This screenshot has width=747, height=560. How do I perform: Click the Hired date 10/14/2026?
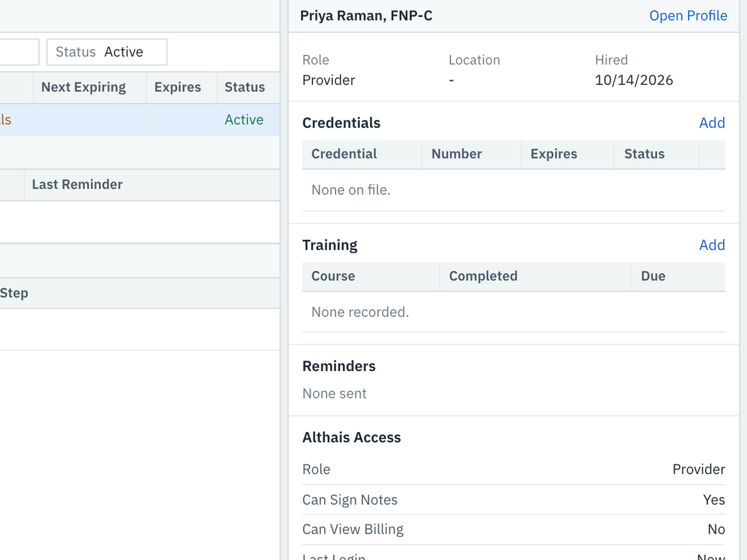634,80
